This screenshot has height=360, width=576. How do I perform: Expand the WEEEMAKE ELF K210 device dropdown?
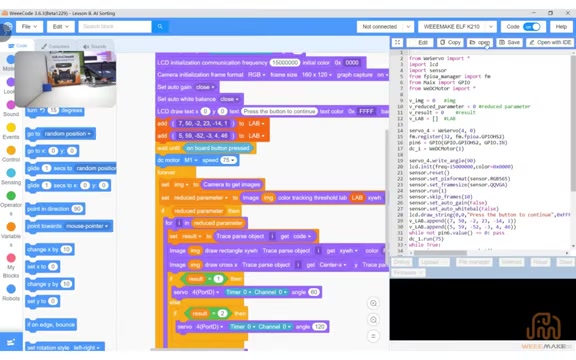coord(457,26)
